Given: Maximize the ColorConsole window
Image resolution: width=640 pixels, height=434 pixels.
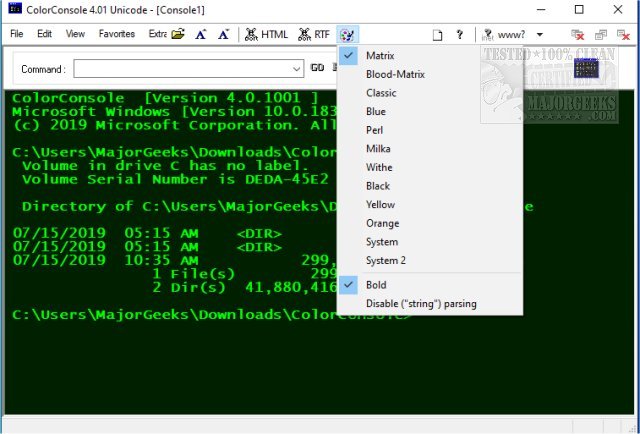Looking at the screenshot, I should point(579,9).
